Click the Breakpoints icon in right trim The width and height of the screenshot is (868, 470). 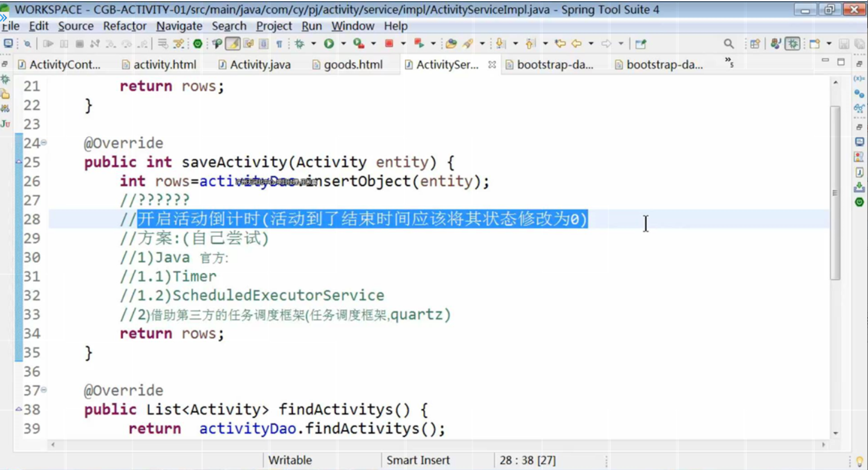pyautogui.click(x=859, y=94)
